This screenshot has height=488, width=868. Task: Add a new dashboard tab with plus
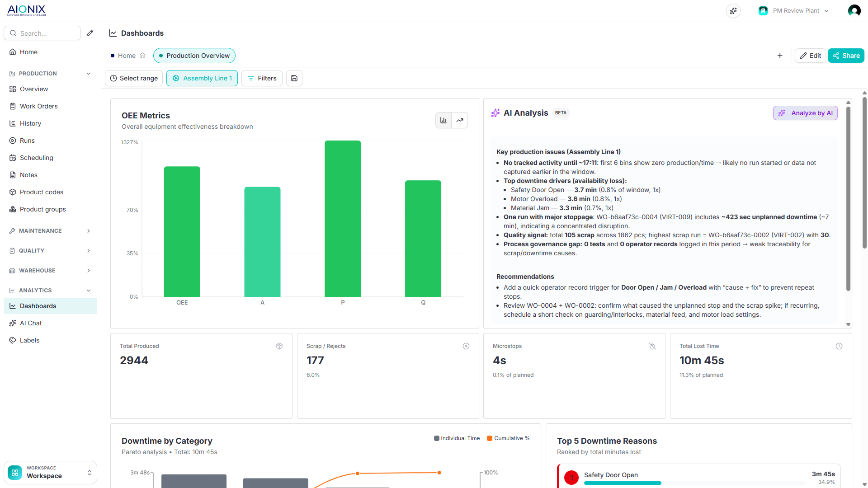pyautogui.click(x=780, y=56)
